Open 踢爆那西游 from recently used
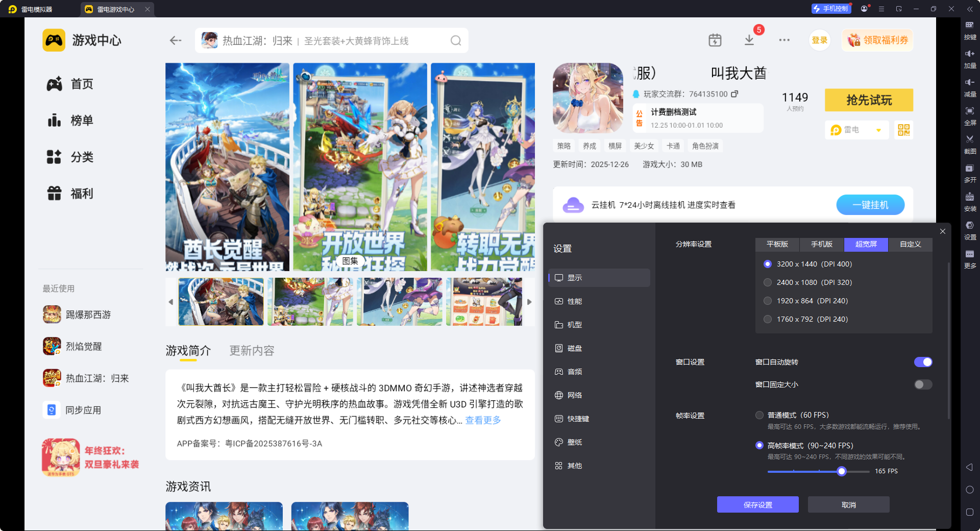The height and width of the screenshot is (531, 980). coord(77,315)
